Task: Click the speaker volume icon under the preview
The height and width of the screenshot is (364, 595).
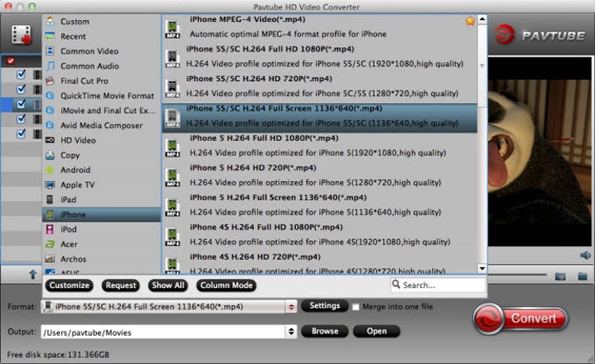Action: (585, 255)
